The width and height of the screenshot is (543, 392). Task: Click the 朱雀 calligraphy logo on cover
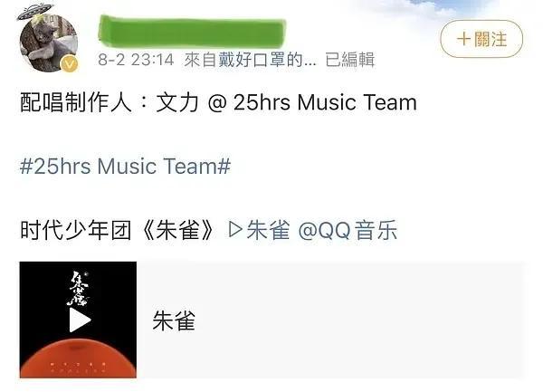coord(78,289)
